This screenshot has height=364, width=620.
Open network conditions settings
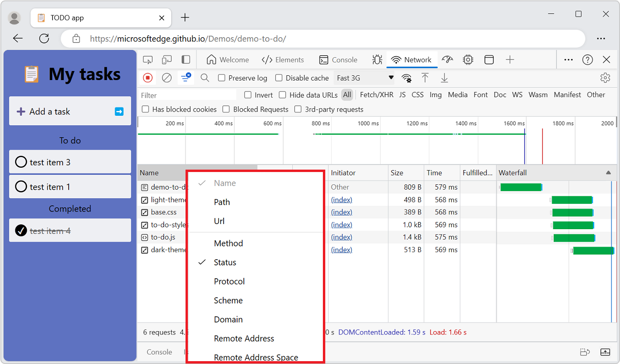406,78
